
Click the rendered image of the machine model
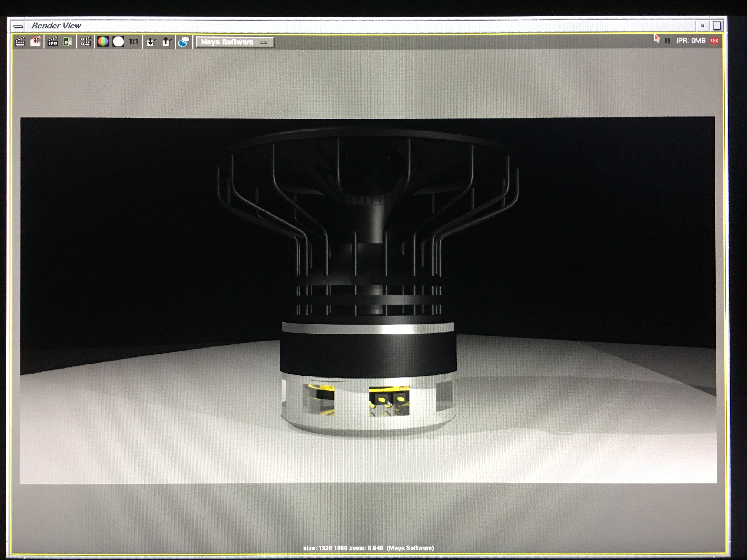[x=368, y=300]
